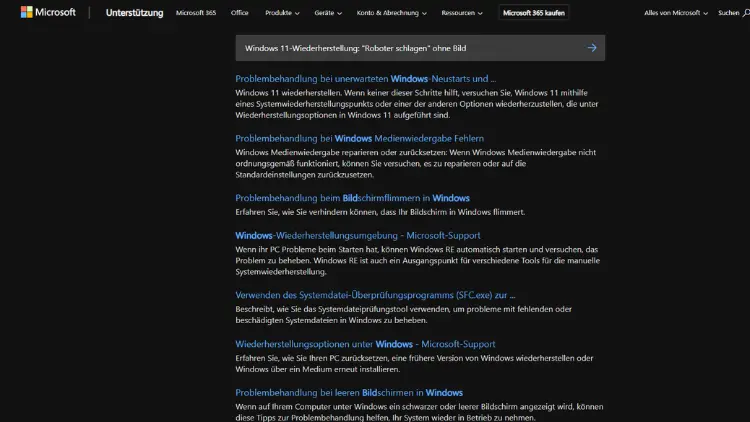Open Windows-Wiederherstellungsumgebung Microsoft-Support link
The width and height of the screenshot is (750, 422).
pyautogui.click(x=358, y=235)
